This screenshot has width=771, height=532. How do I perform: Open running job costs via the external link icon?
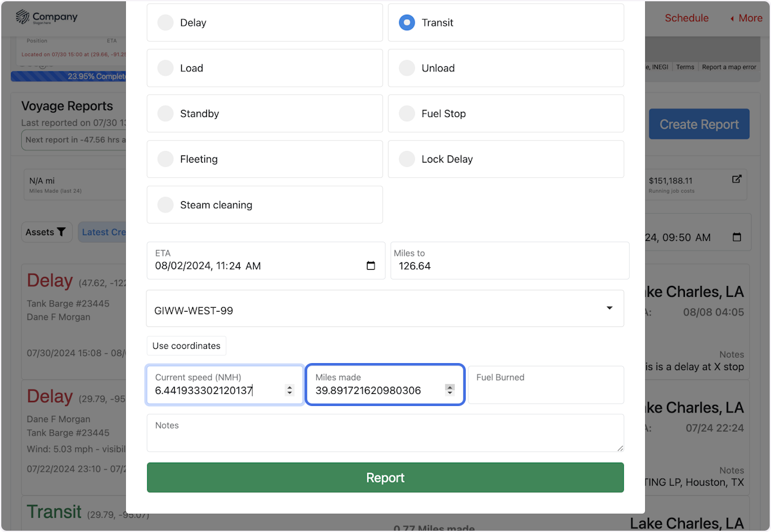click(x=736, y=179)
